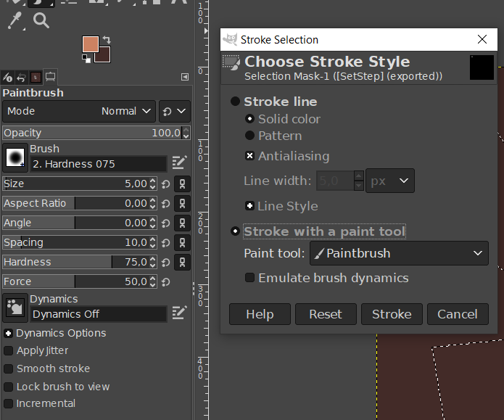Viewport: 504px width, 420px height.
Task: Reset brush Size to default
Action: coord(166,184)
